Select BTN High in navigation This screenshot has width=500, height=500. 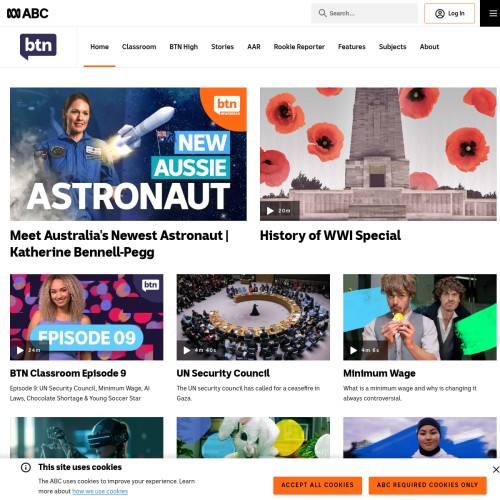coord(184,47)
